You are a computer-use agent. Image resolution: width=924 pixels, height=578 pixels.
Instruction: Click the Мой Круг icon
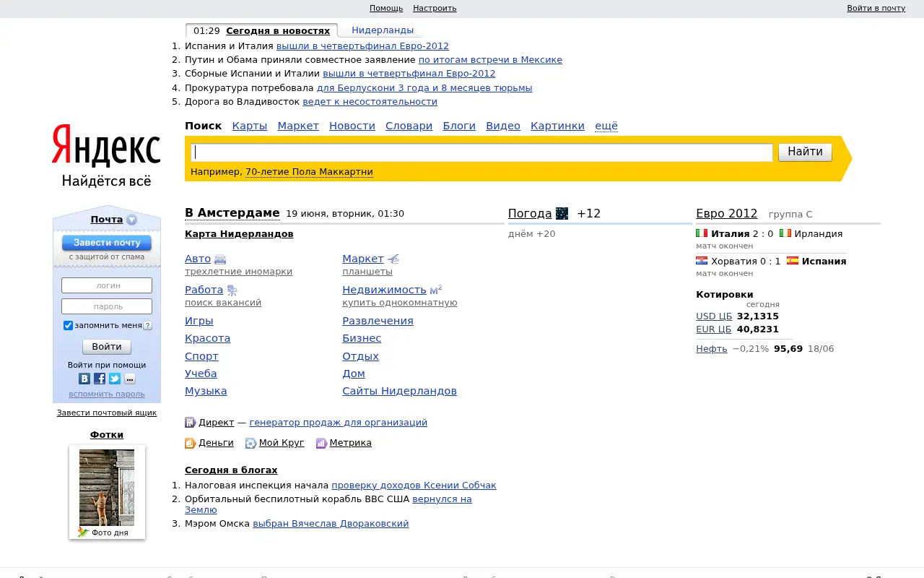tap(250, 443)
